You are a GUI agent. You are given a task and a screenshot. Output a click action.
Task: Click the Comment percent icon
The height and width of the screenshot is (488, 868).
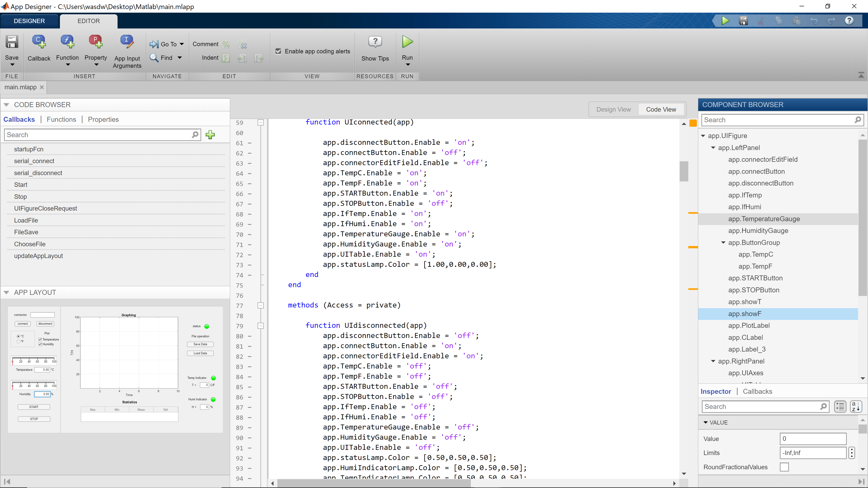tap(226, 44)
